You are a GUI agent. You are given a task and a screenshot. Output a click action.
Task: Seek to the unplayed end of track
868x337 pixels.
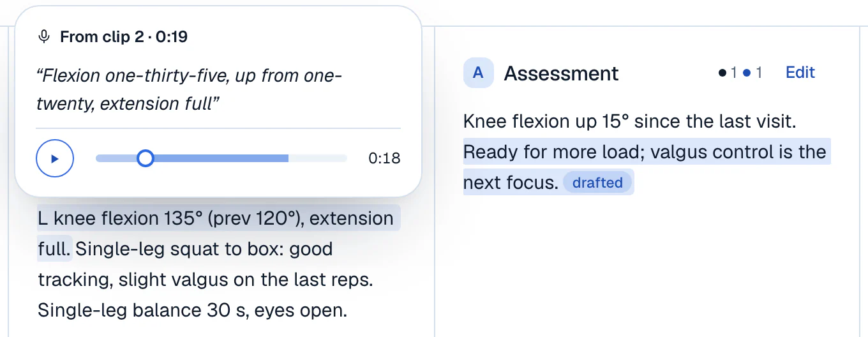tap(318, 158)
